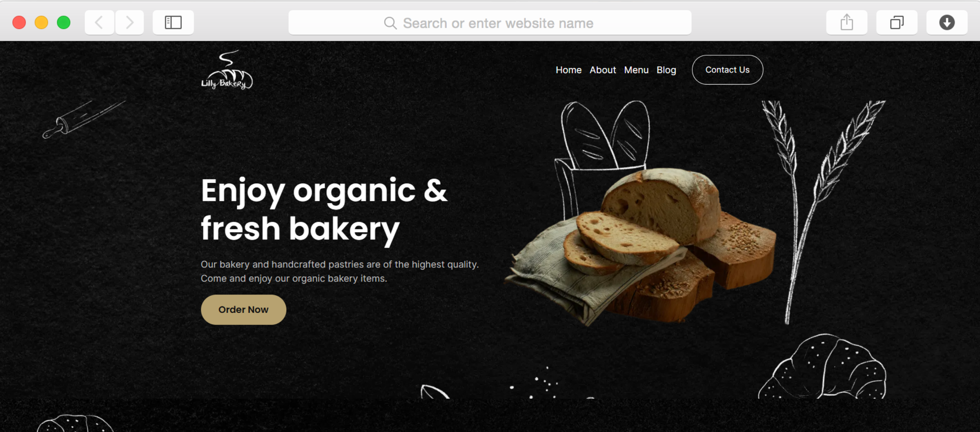Image resolution: width=980 pixels, height=432 pixels.
Task: Open the Home nav link
Action: pyautogui.click(x=568, y=70)
